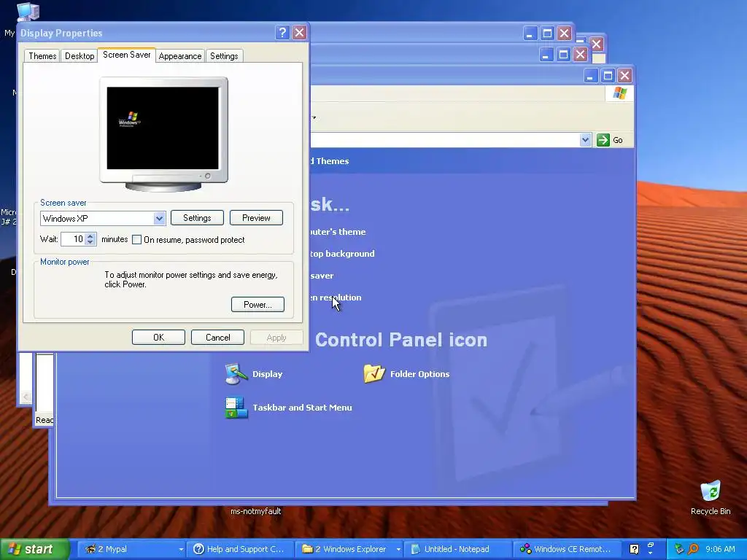Image resolution: width=747 pixels, height=560 pixels.
Task: Click the Display link text
Action: coord(267,374)
